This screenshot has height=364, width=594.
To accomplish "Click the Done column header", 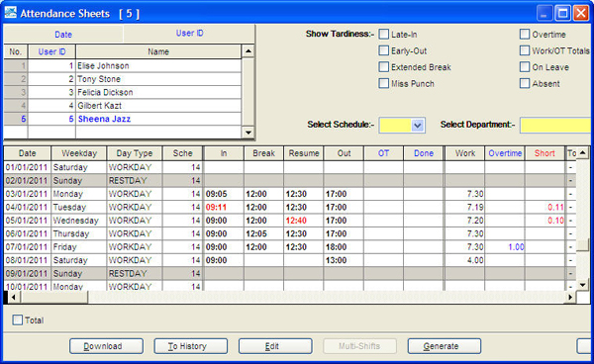I will (x=424, y=153).
